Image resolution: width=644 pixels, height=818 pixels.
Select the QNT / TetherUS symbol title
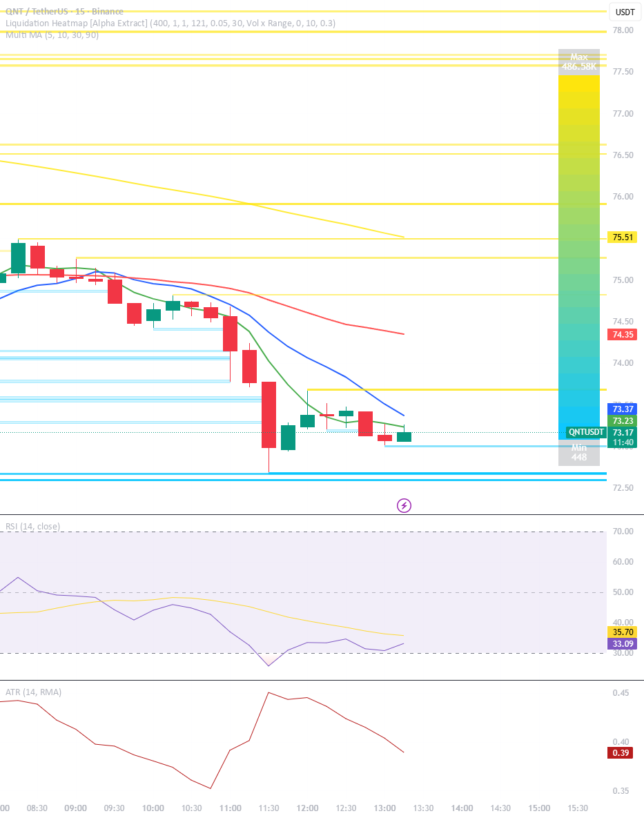pyautogui.click(x=65, y=12)
